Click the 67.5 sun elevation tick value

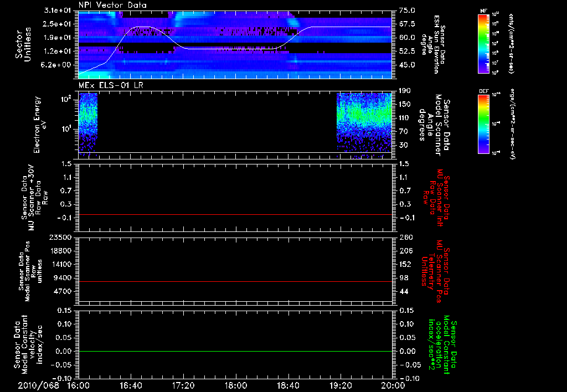point(408,24)
